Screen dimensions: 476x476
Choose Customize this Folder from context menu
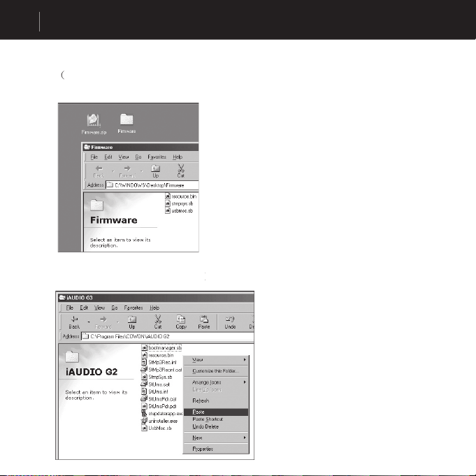[x=216, y=371]
